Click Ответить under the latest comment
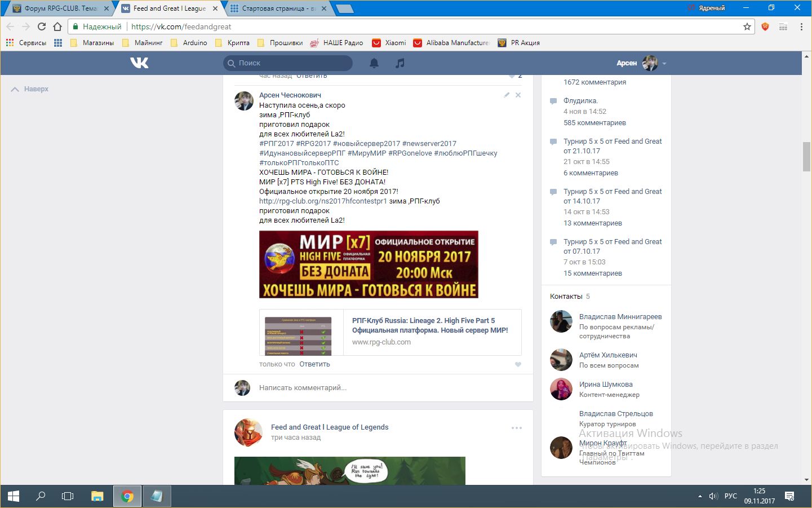The width and height of the screenshot is (812, 508). [314, 364]
